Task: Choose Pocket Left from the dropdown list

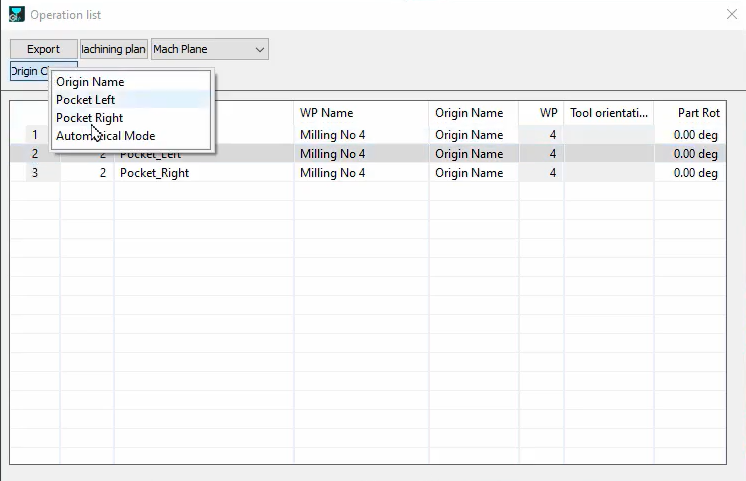Action: coord(86,100)
